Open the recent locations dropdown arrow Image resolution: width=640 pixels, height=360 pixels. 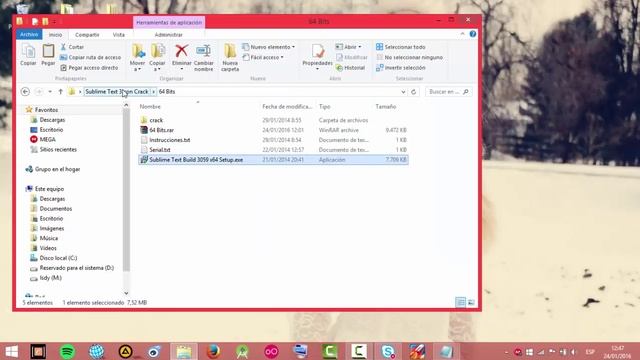[x=50, y=92]
